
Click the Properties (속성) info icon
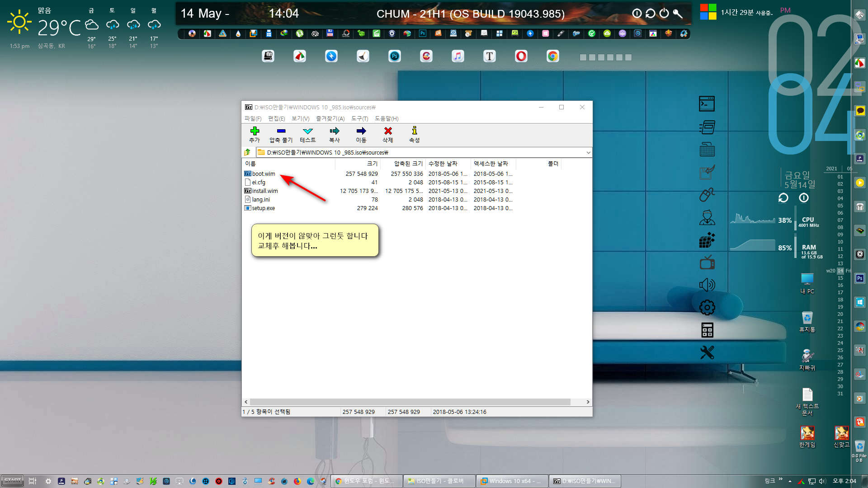414,131
